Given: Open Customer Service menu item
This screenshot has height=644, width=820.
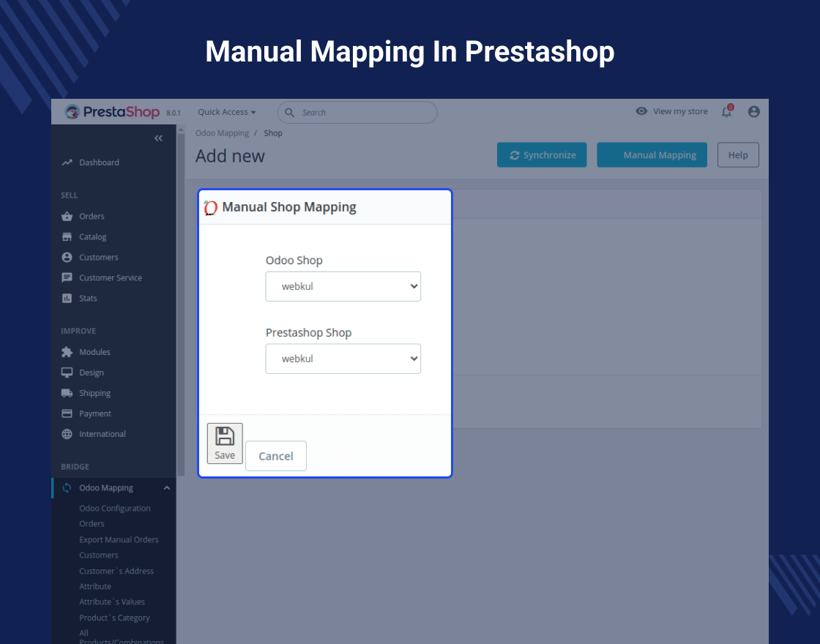Looking at the screenshot, I should pyautogui.click(x=111, y=277).
